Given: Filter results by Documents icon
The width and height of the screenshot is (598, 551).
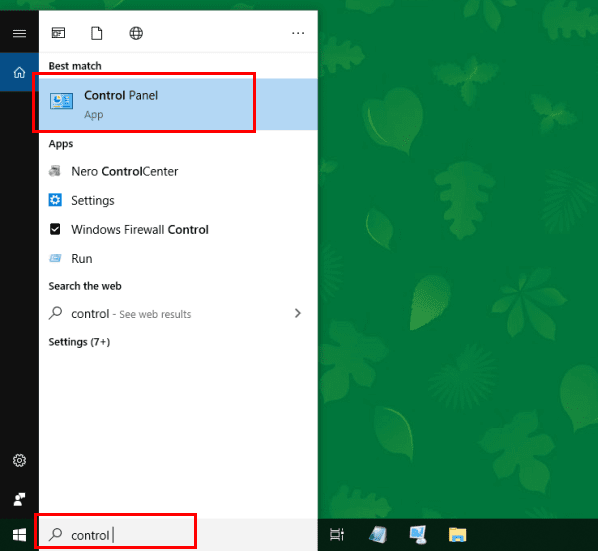Looking at the screenshot, I should (x=97, y=33).
